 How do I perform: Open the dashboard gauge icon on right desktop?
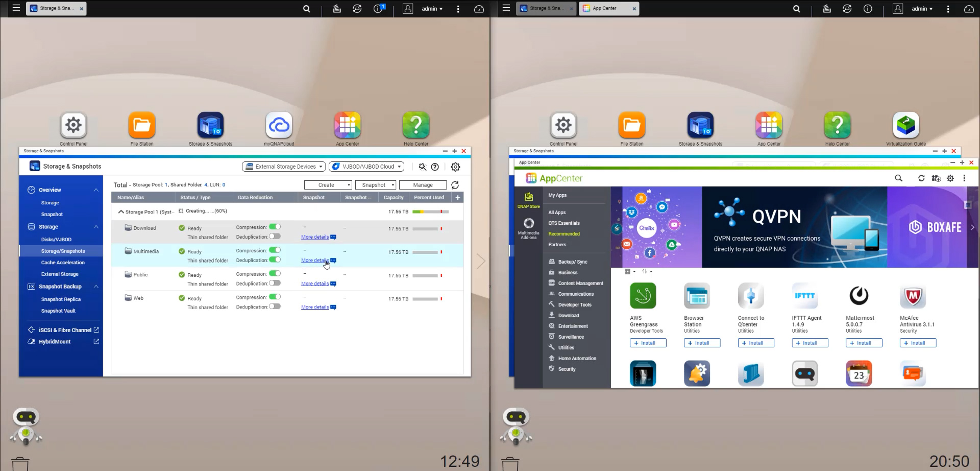pos(969,9)
